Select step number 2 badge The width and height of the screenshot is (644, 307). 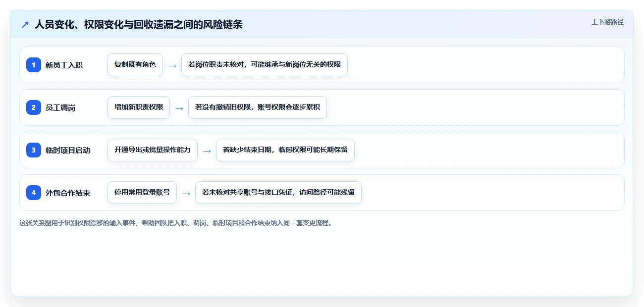tap(34, 107)
